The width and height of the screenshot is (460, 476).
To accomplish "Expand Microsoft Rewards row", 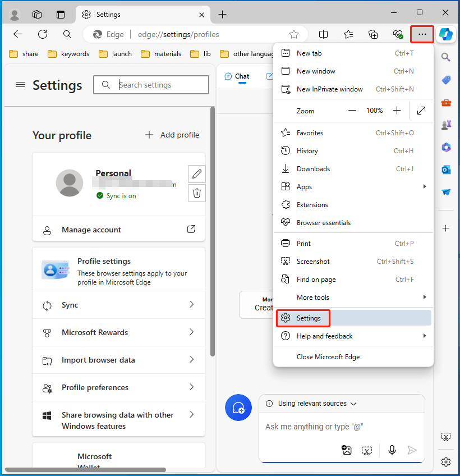I will (118, 332).
